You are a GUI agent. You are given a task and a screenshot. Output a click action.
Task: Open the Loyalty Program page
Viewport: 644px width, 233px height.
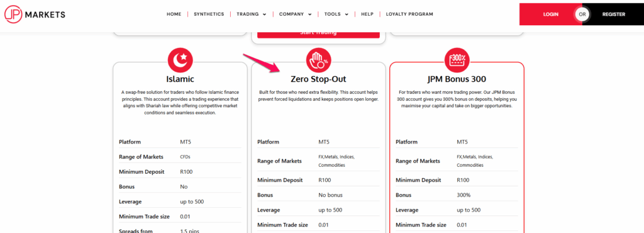coord(409,14)
